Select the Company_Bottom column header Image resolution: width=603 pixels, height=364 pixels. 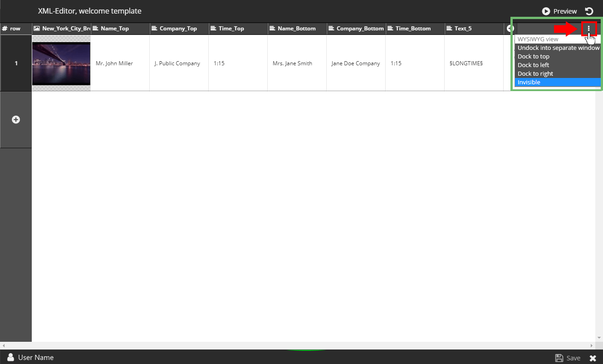click(x=356, y=29)
